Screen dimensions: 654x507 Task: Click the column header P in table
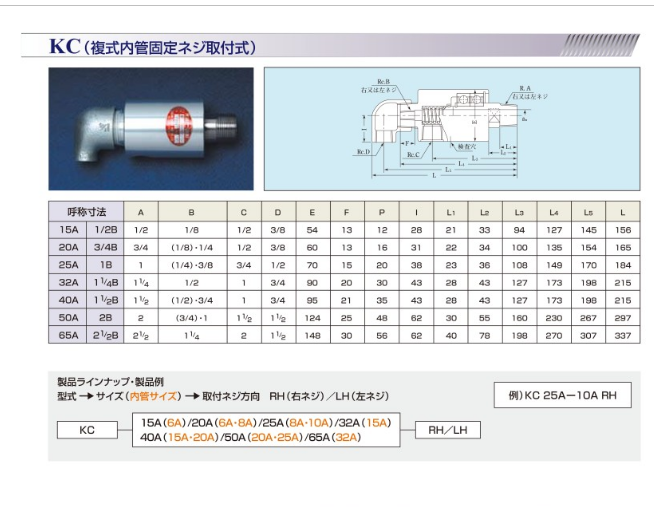coord(382,212)
